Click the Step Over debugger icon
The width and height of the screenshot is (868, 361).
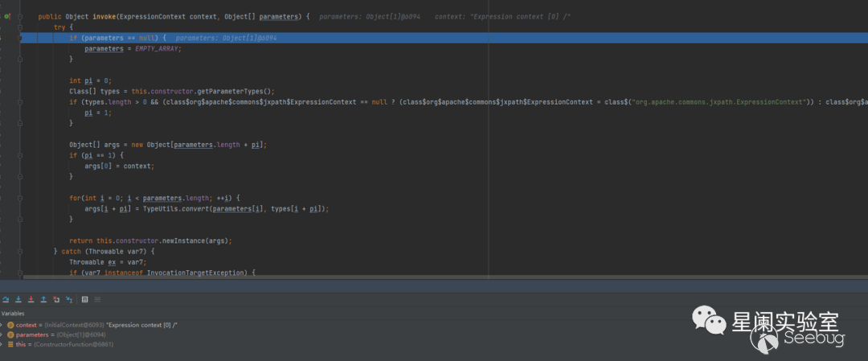(6, 299)
